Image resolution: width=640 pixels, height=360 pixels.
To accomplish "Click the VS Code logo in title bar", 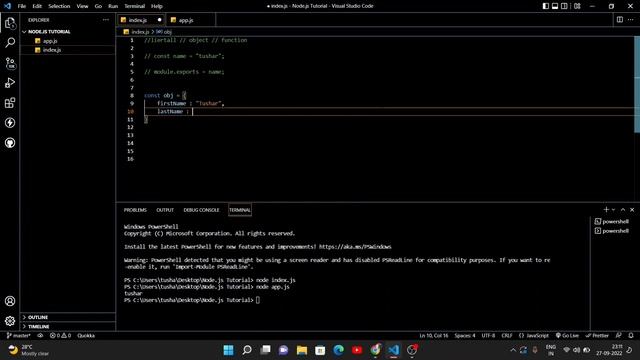I will coord(7,6).
